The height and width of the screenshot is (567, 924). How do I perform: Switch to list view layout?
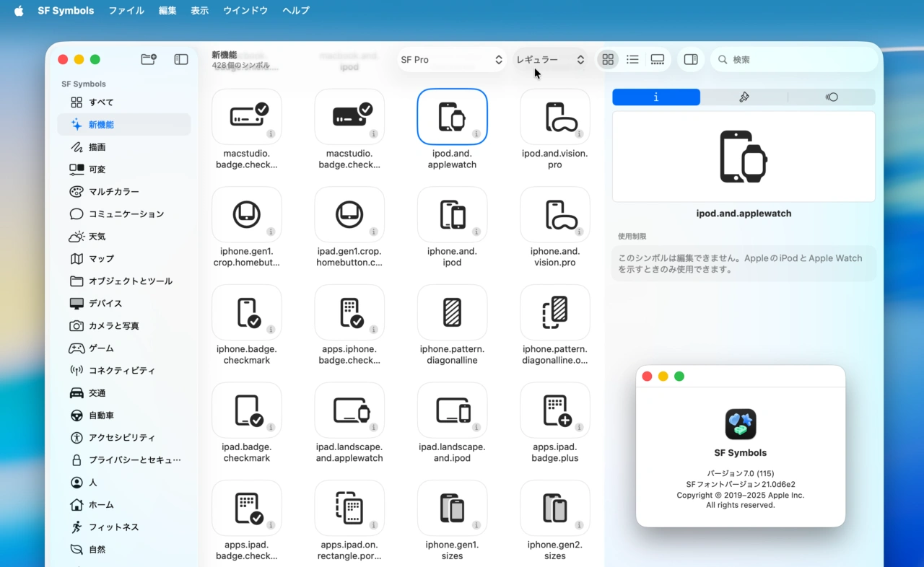632,60
